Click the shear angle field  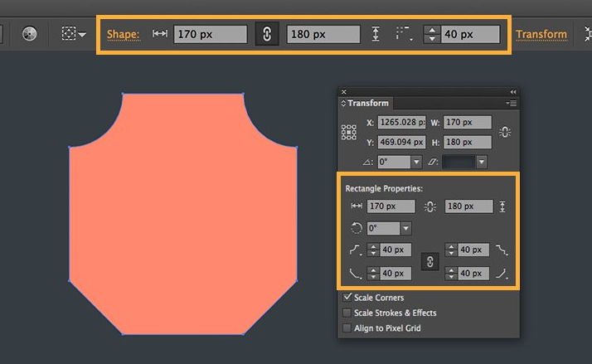point(459,162)
